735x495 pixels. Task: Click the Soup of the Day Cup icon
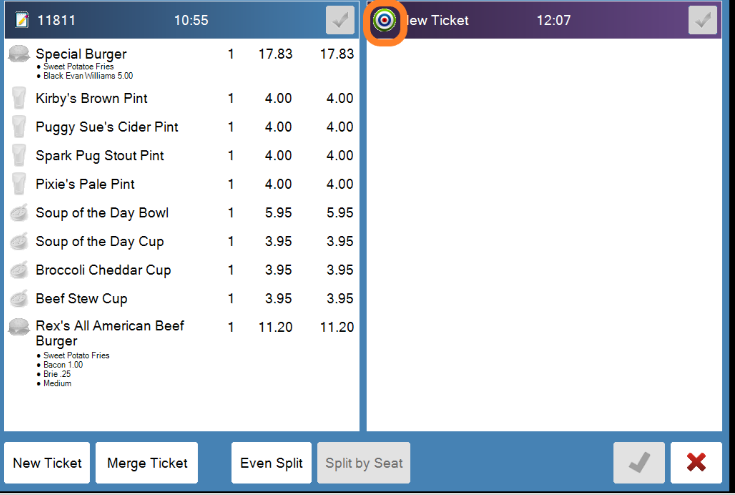[19, 241]
